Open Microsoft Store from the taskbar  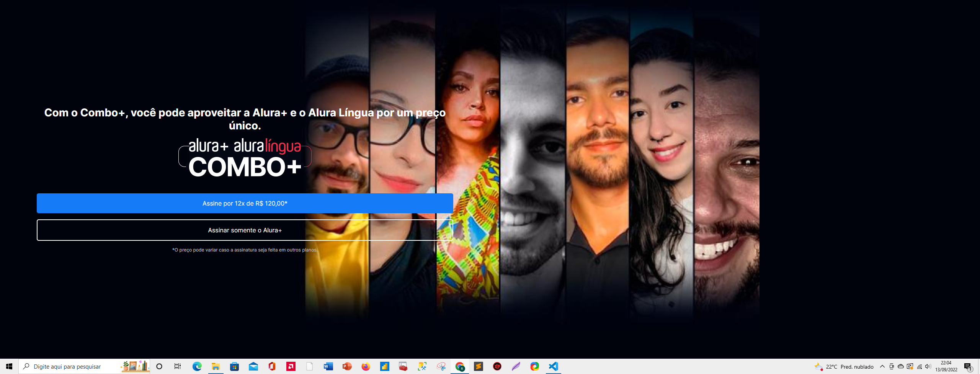point(234,366)
